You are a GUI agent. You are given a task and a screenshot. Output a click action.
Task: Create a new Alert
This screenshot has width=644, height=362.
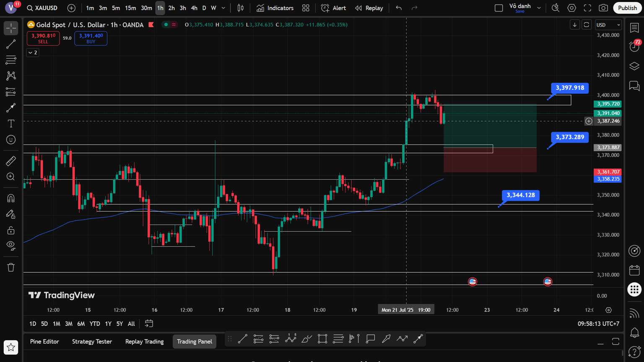(x=334, y=8)
